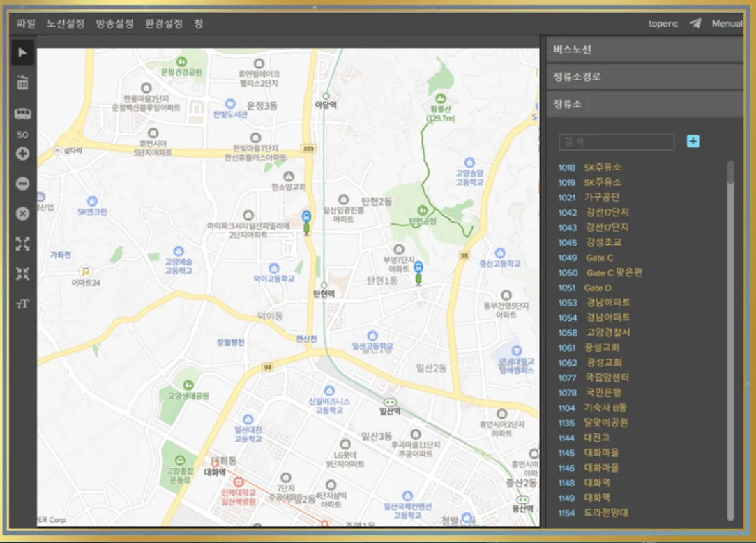The height and width of the screenshot is (543, 756).
Task: Click the paper-plane send icon at top right
Action: [695, 22]
